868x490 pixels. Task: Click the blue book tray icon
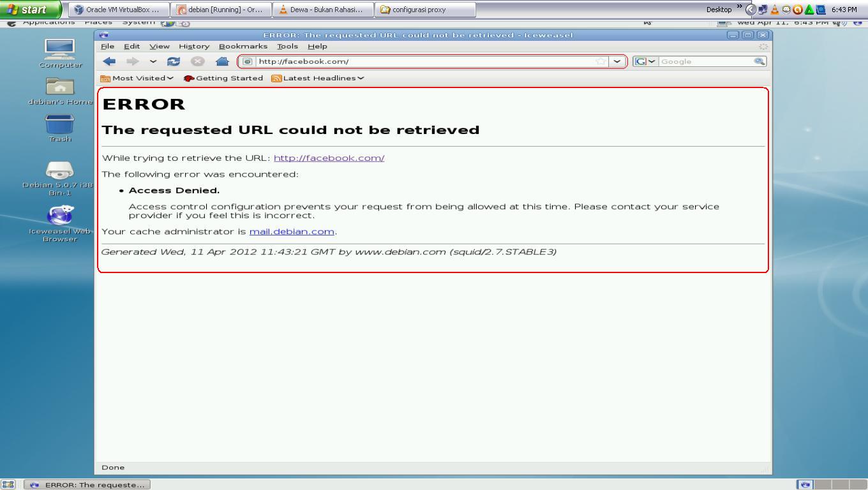tap(821, 10)
